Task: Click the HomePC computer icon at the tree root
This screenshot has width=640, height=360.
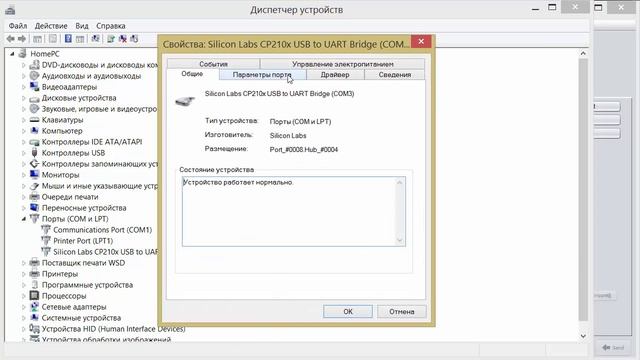Action: (x=22, y=53)
